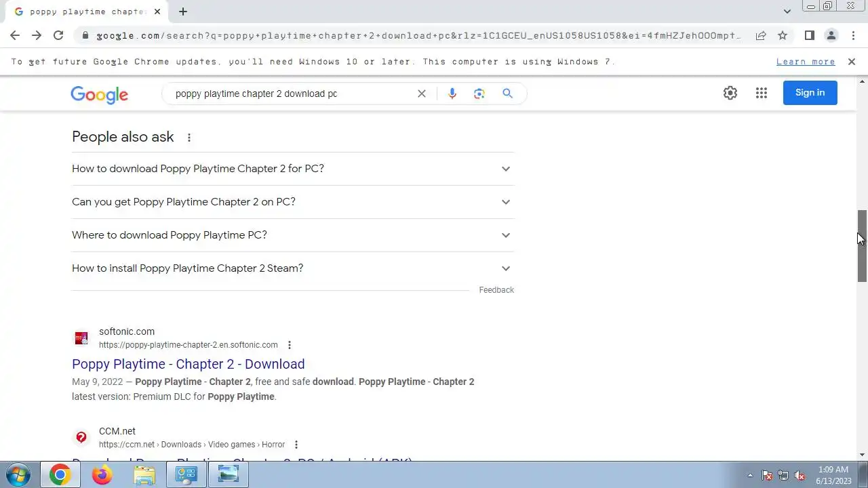Image resolution: width=868 pixels, height=488 pixels.
Task: Open the muted volume tray icon
Action: [x=800, y=475]
